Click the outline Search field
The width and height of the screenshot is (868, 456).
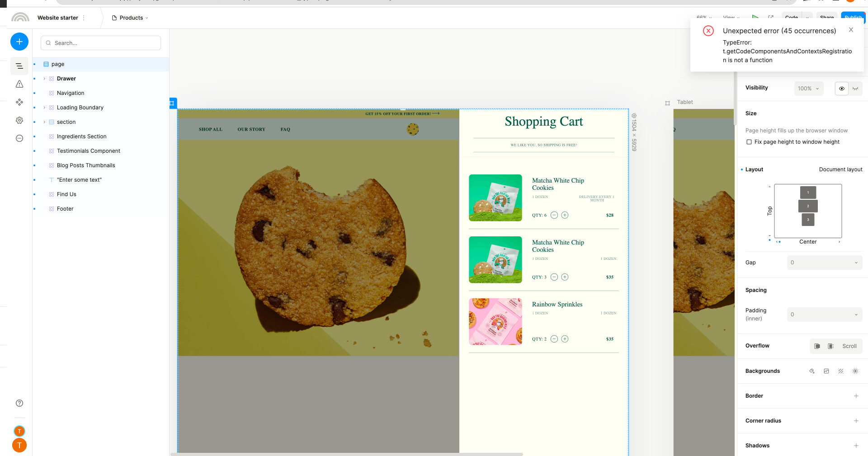(x=101, y=43)
